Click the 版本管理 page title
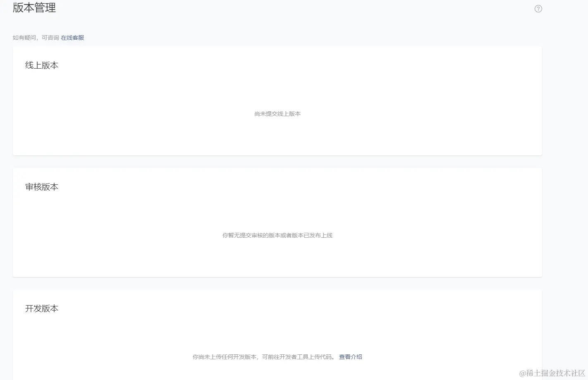Screen dimensions: 588x380 [34, 8]
